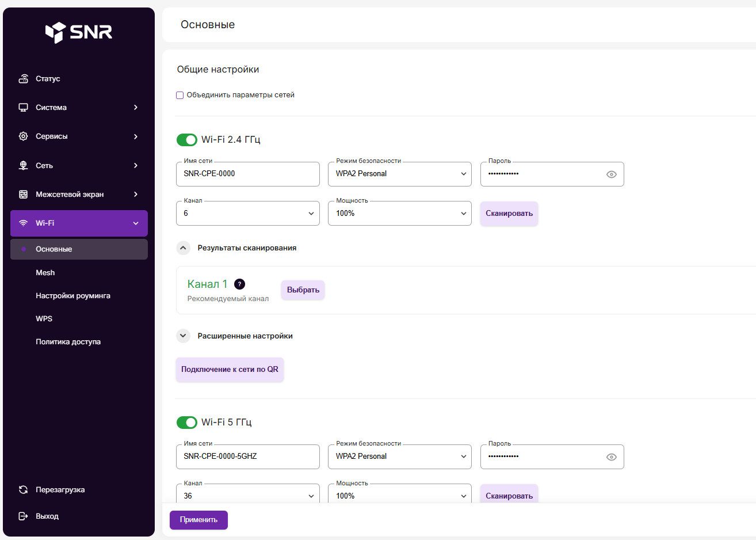Click the Сервисы gear icon
This screenshot has height=540, width=756.
pyautogui.click(x=24, y=136)
